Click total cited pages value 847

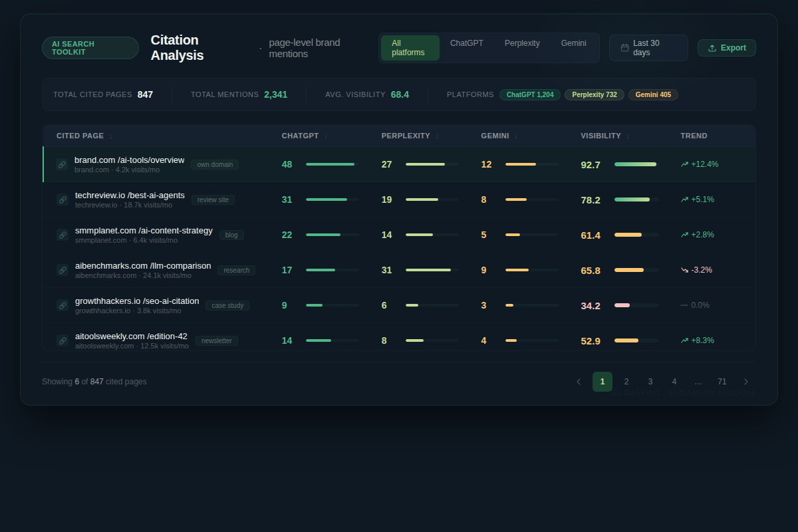(145, 94)
